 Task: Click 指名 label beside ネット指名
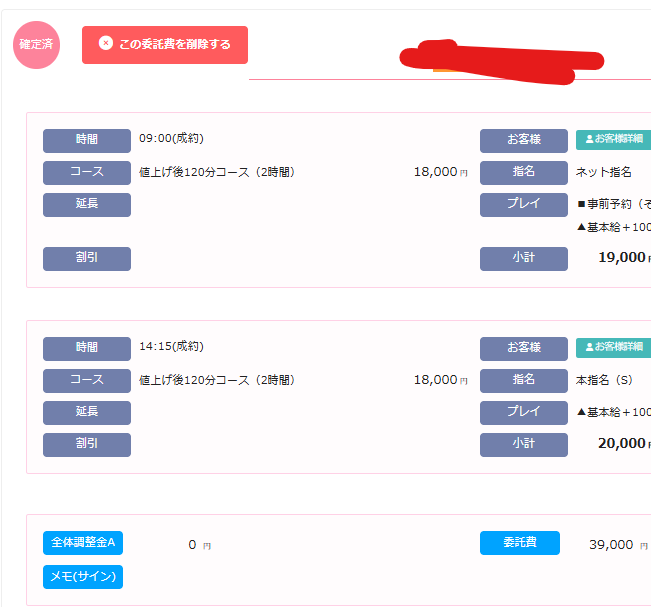click(x=523, y=172)
